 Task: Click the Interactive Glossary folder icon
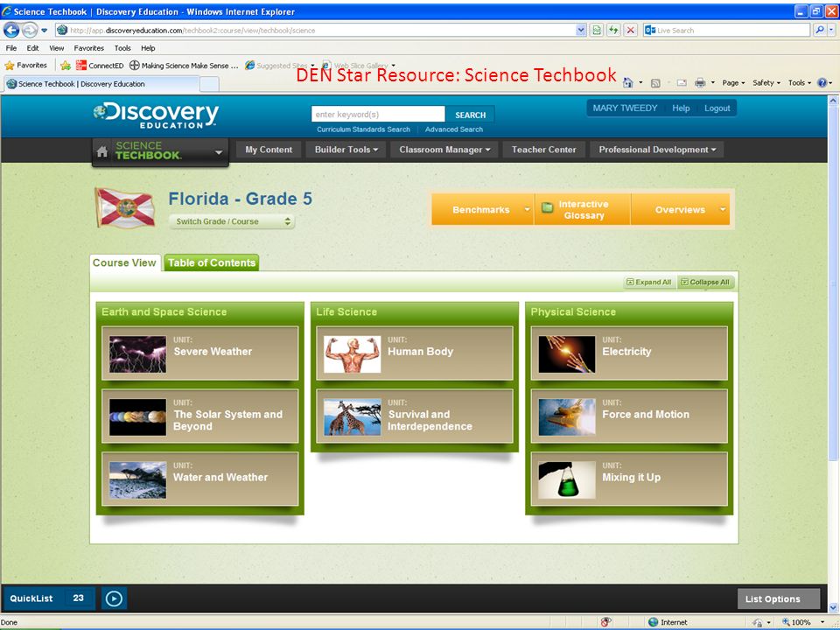coord(547,207)
